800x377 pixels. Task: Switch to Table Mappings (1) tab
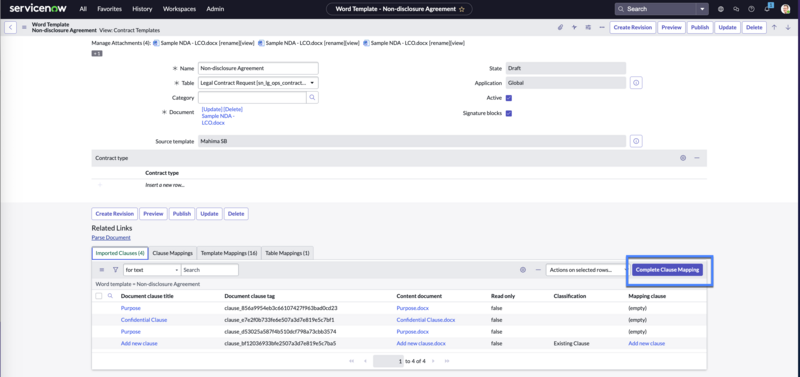pyautogui.click(x=287, y=253)
